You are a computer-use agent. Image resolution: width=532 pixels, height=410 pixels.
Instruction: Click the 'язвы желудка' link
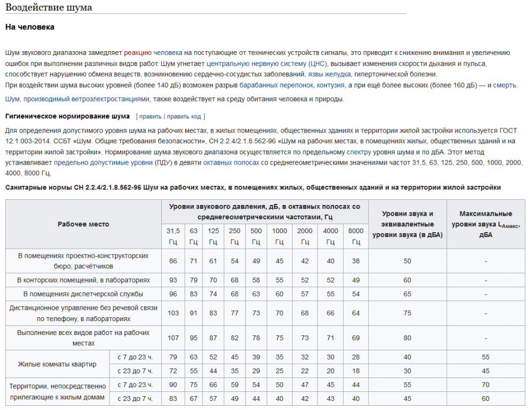[329, 74]
